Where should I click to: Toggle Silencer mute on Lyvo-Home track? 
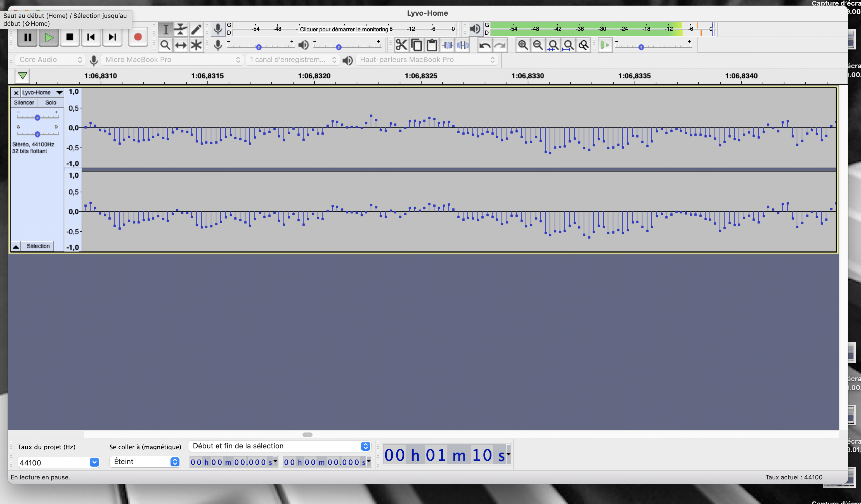[23, 103]
